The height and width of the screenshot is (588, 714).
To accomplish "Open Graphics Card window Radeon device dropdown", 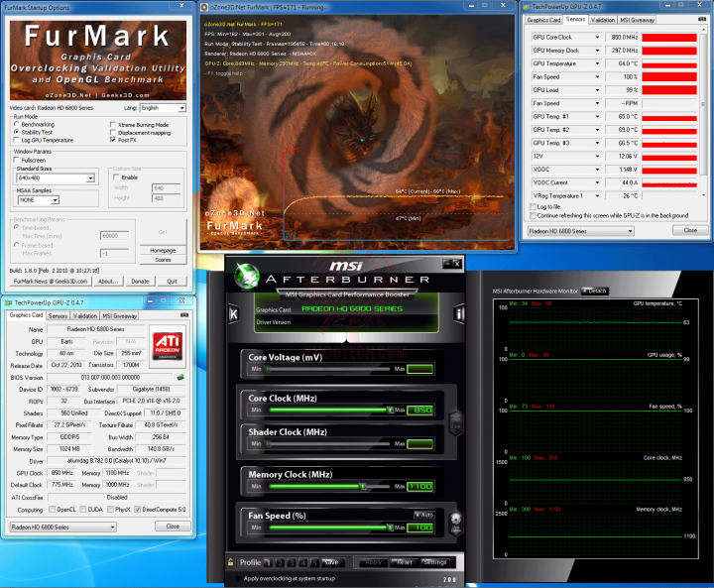I will (x=62, y=527).
